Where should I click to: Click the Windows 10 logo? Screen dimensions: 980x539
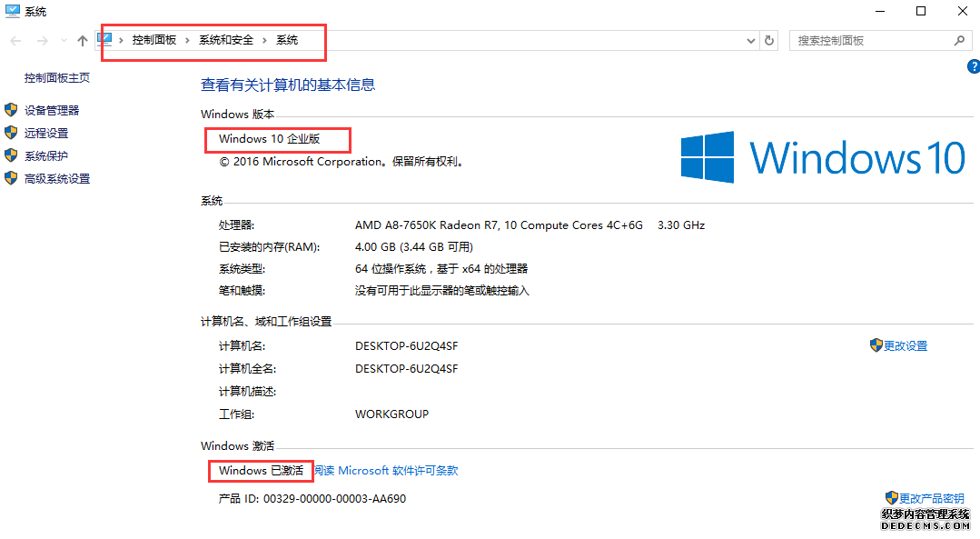point(823,157)
